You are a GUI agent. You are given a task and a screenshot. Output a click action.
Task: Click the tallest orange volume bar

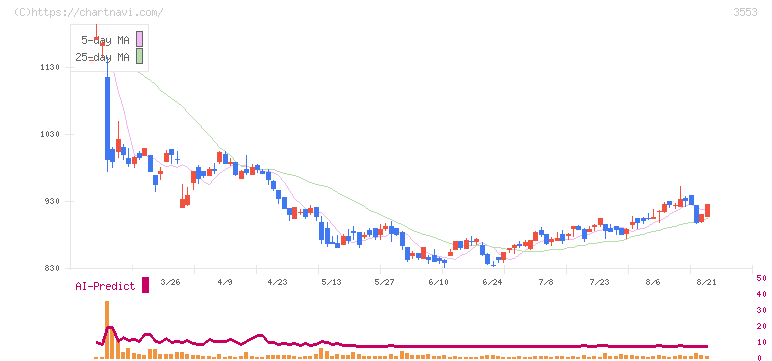(x=107, y=329)
